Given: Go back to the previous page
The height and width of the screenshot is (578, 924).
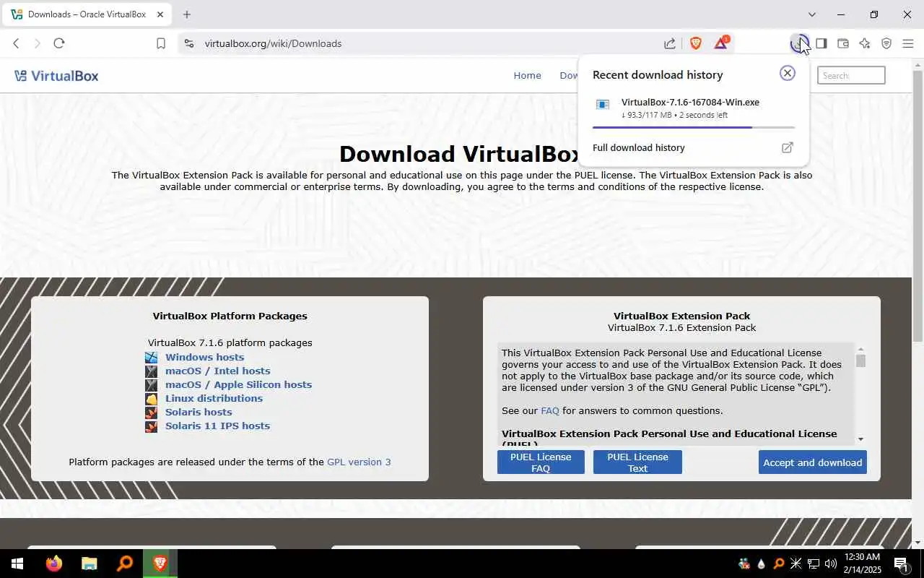Looking at the screenshot, I should (x=16, y=43).
